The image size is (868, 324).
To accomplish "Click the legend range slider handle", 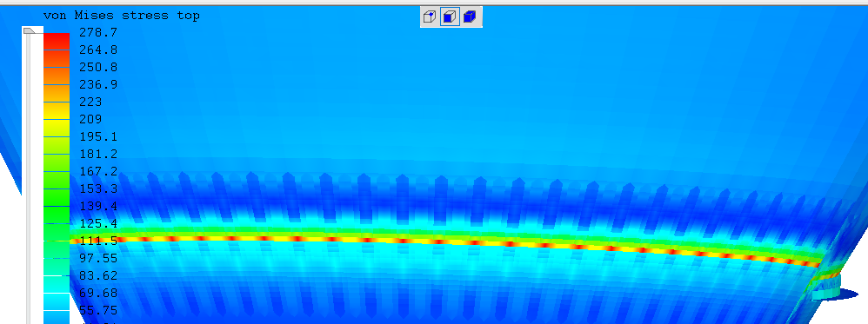I will [x=30, y=31].
